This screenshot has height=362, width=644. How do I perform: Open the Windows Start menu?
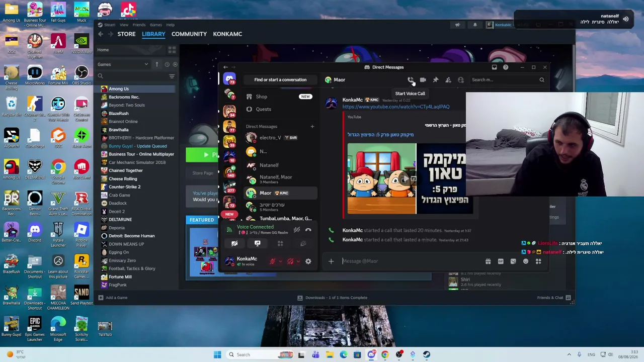click(x=217, y=355)
